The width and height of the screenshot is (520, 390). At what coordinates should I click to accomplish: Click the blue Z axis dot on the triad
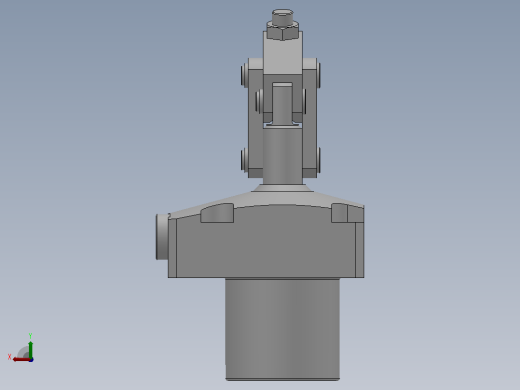[31, 360]
